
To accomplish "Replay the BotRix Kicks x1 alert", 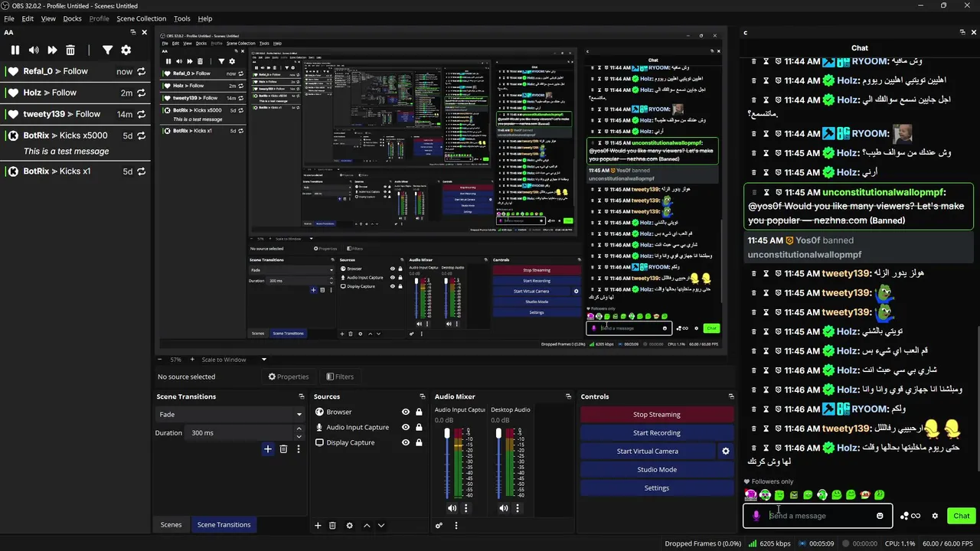I will click(x=141, y=171).
